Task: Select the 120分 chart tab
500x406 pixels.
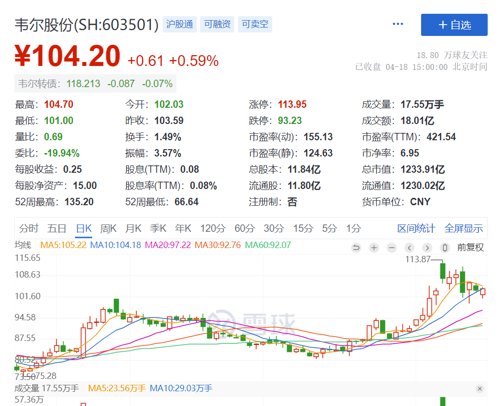Action: click(x=213, y=228)
